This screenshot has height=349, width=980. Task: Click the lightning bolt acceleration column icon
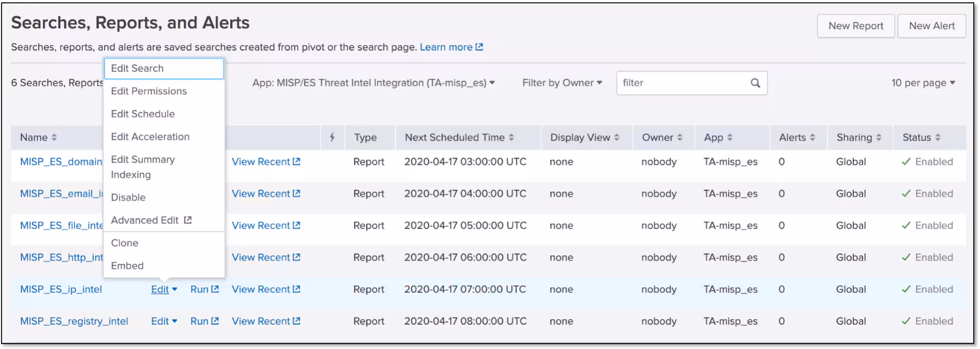click(x=332, y=138)
